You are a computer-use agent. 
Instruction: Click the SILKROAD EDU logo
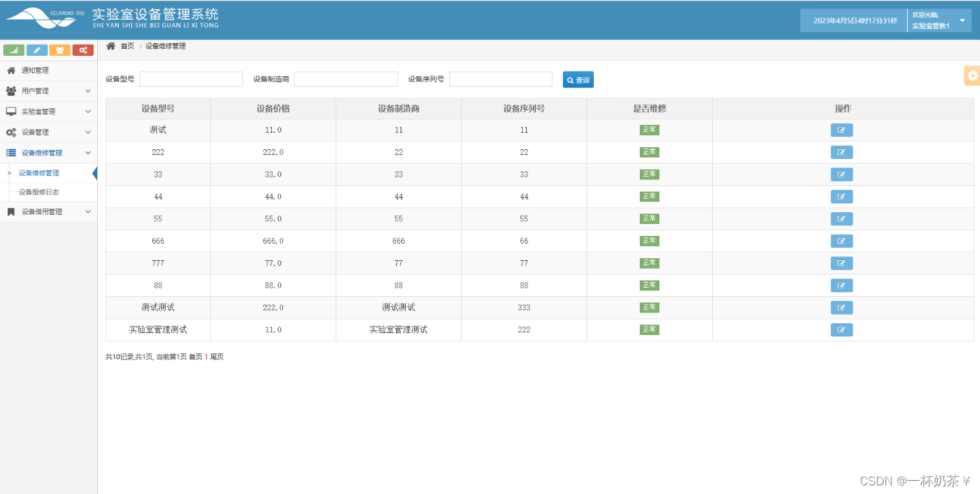point(45,18)
